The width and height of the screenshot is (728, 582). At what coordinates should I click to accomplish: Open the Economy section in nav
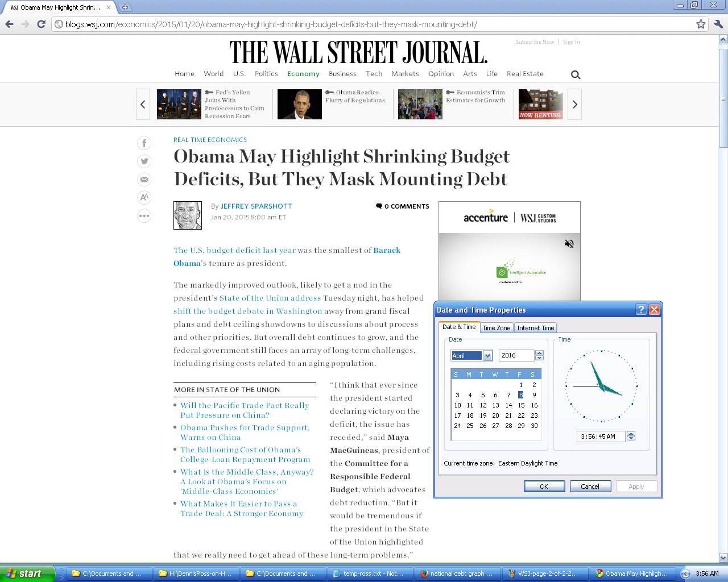(x=303, y=74)
